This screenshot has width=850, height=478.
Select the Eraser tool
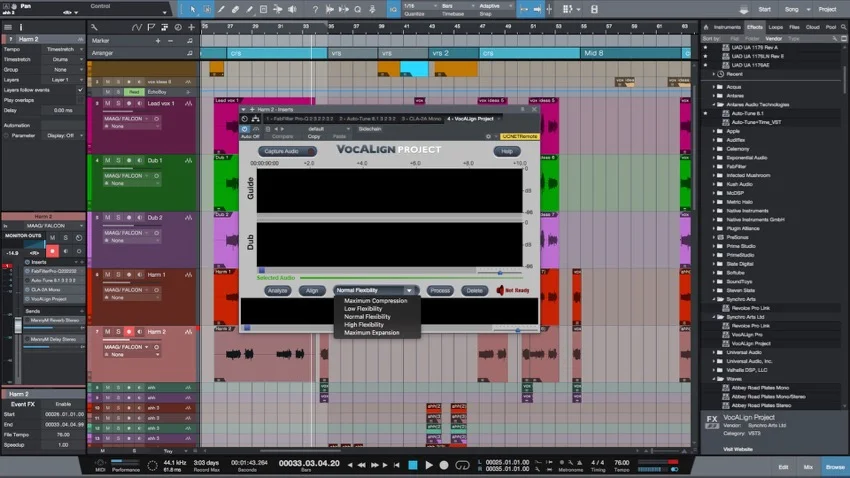235,9
